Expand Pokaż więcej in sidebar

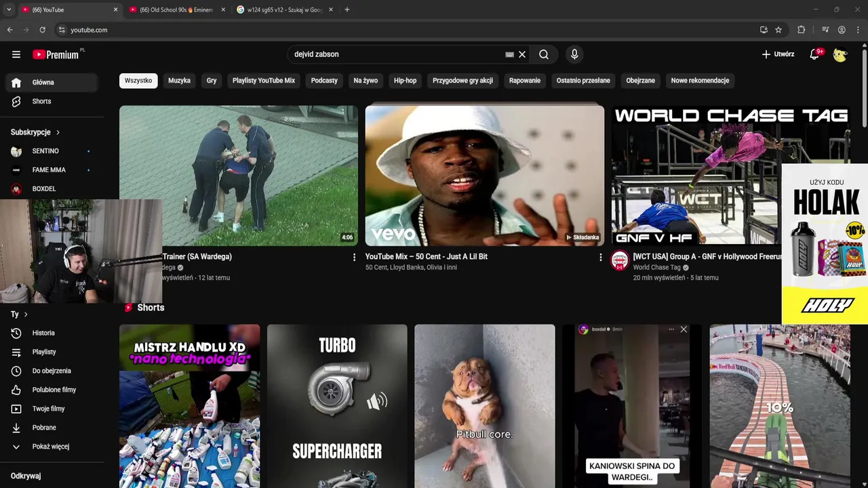[x=53, y=447]
